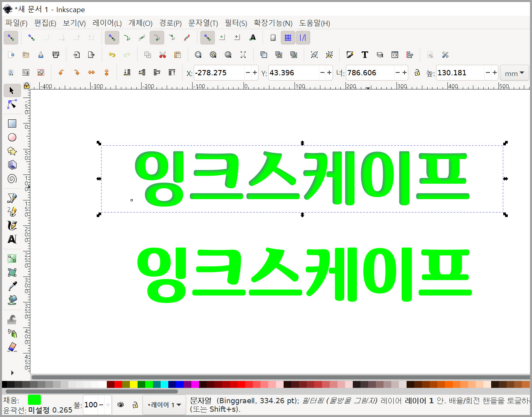Flip selection vertically

(106, 72)
